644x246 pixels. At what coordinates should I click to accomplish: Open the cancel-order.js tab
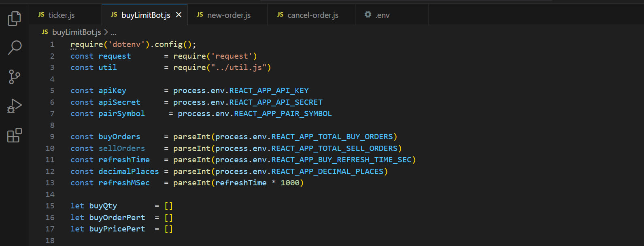[x=312, y=15]
